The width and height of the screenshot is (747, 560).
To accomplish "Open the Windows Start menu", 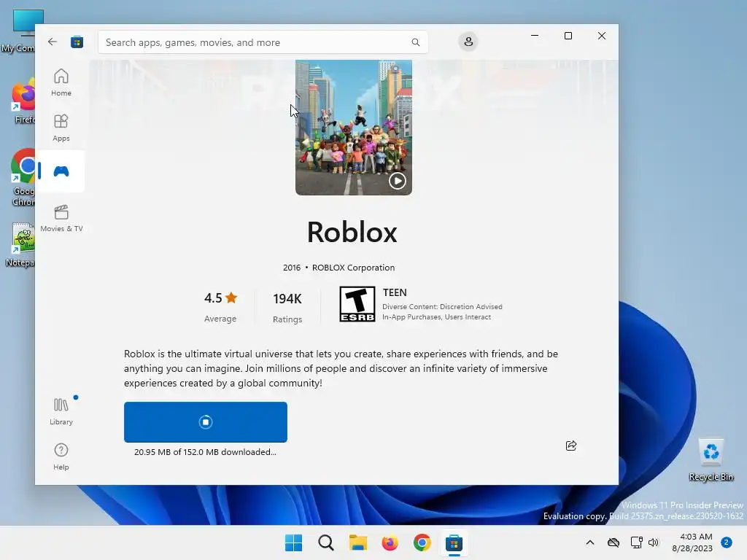I will pyautogui.click(x=293, y=542).
